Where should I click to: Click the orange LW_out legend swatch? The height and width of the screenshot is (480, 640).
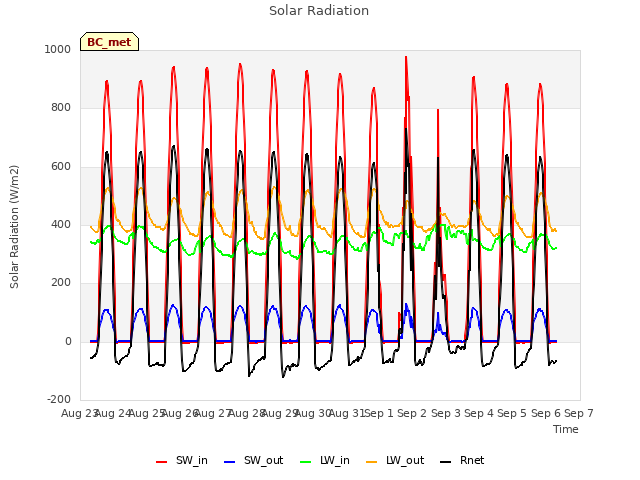(x=371, y=462)
